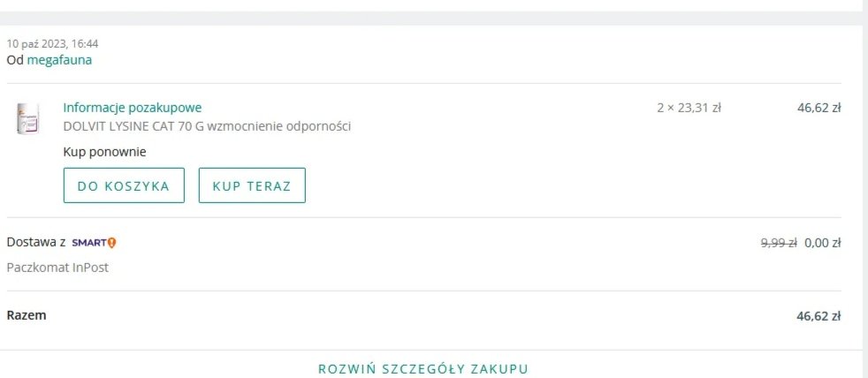Click the DOLVIT Lysine product thumbnail
The height and width of the screenshot is (378, 868).
(27, 118)
